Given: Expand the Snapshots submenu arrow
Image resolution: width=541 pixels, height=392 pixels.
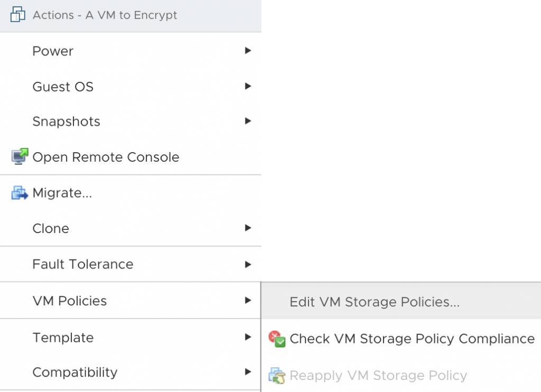Looking at the screenshot, I should pos(248,121).
